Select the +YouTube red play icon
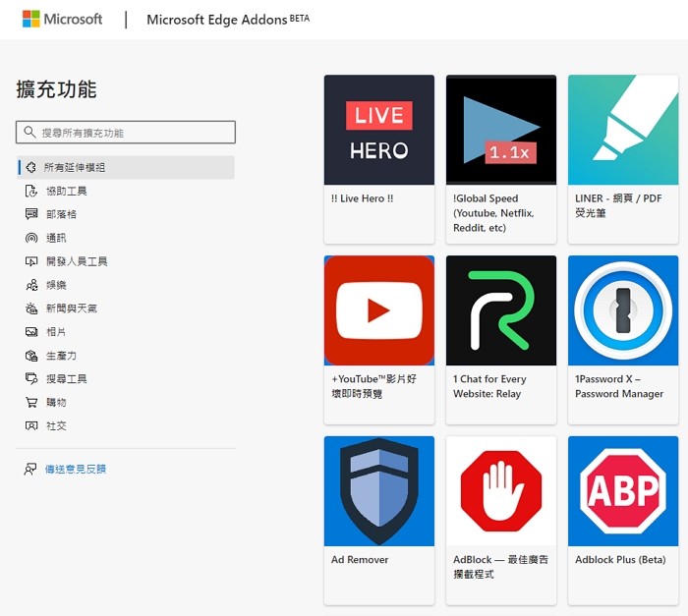 (378, 310)
